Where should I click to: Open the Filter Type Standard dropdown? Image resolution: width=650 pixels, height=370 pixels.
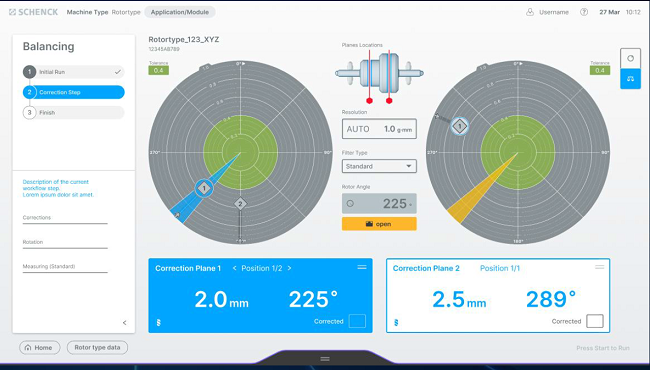[x=379, y=166]
